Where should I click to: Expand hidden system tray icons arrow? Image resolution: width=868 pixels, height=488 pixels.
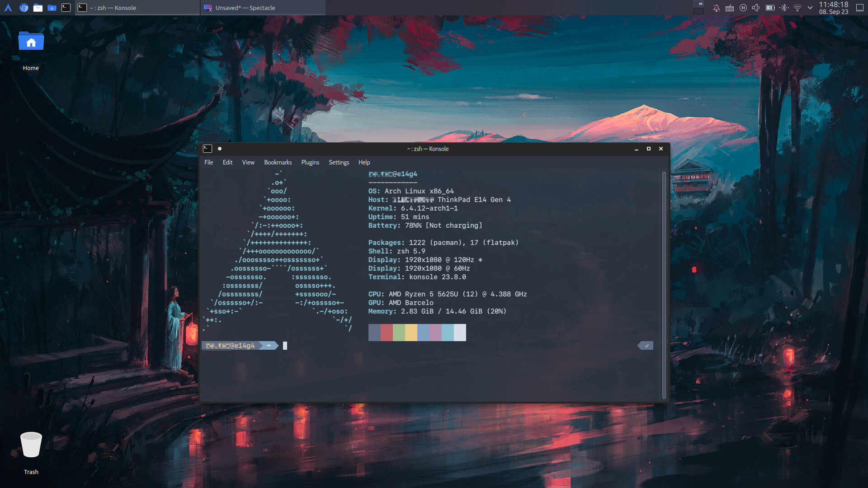pos(810,8)
